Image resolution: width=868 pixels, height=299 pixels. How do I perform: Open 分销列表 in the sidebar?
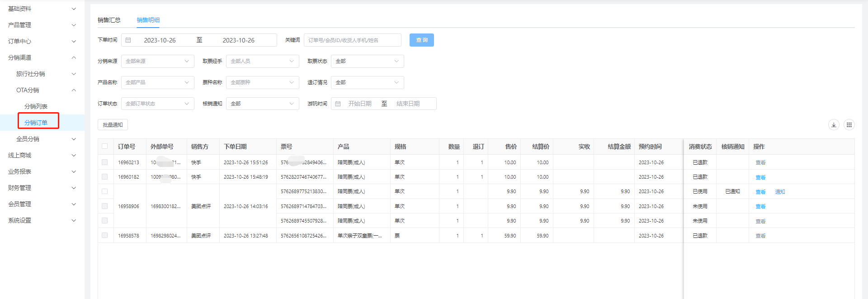click(x=36, y=106)
